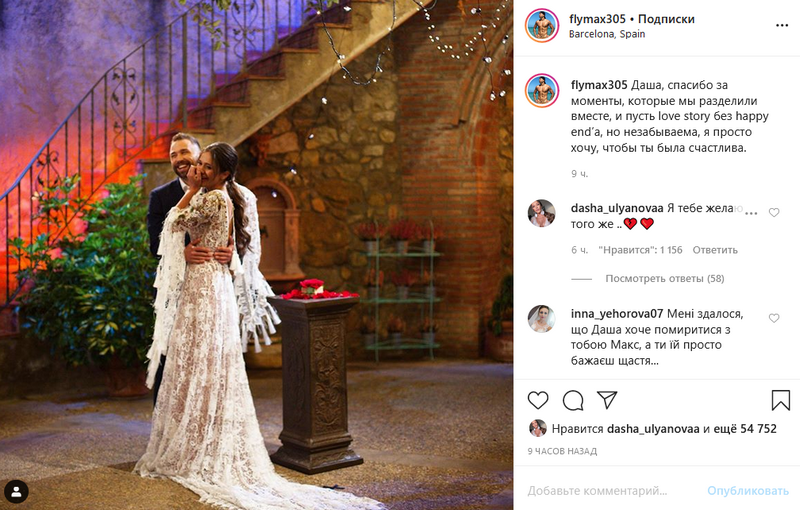Click the 'Опубликовать' publish button
This screenshot has width=800, height=510.
coord(747,491)
